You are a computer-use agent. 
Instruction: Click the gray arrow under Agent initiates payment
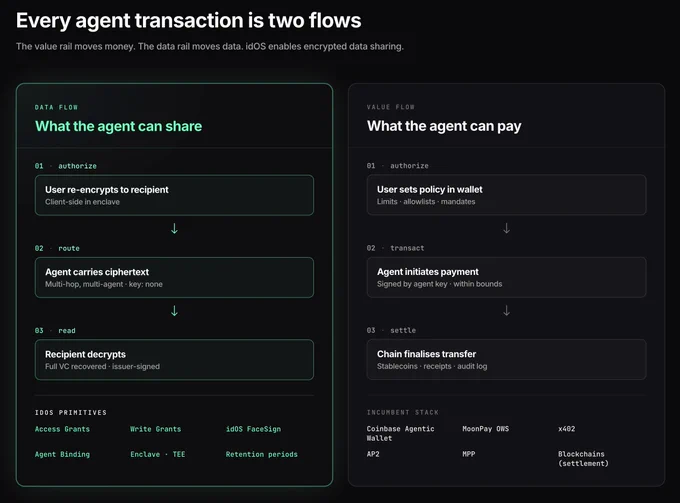tap(506, 310)
